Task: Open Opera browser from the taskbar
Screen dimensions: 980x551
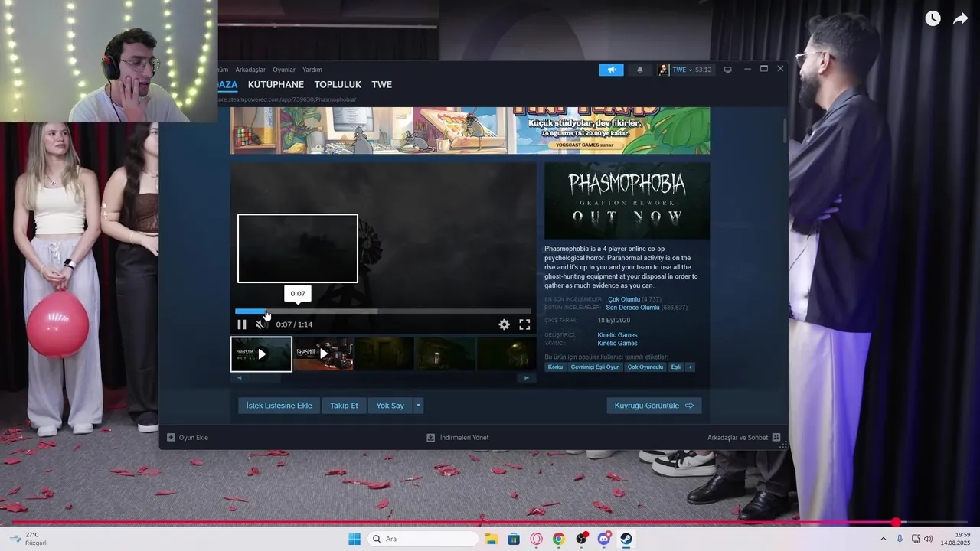Action: pyautogui.click(x=536, y=539)
